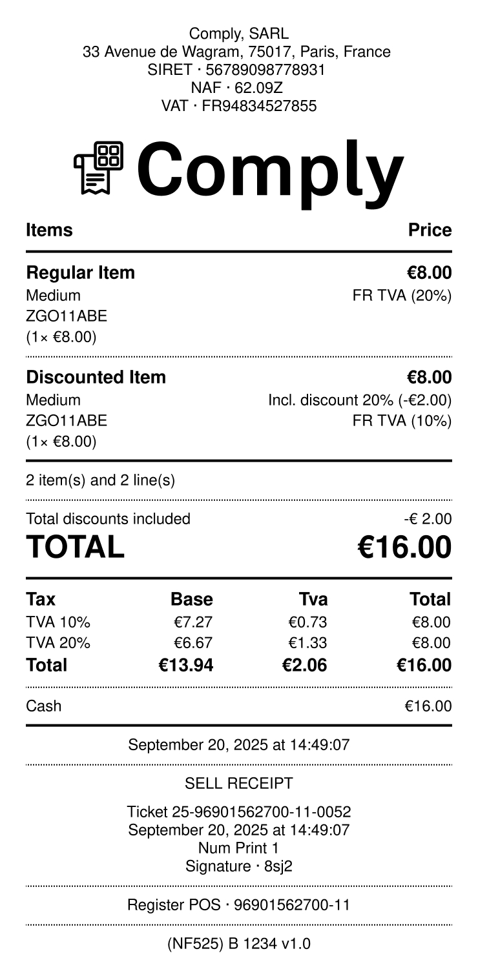Click the €13.94 base total
The width and height of the screenshot is (478, 980).
click(185, 665)
